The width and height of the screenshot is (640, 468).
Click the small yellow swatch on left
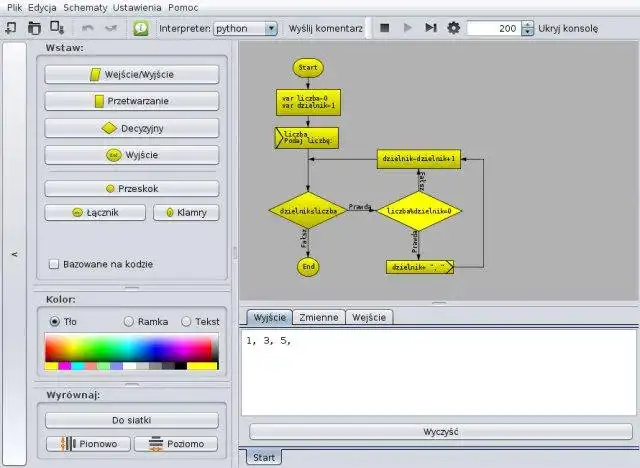pyautogui.click(x=51, y=366)
